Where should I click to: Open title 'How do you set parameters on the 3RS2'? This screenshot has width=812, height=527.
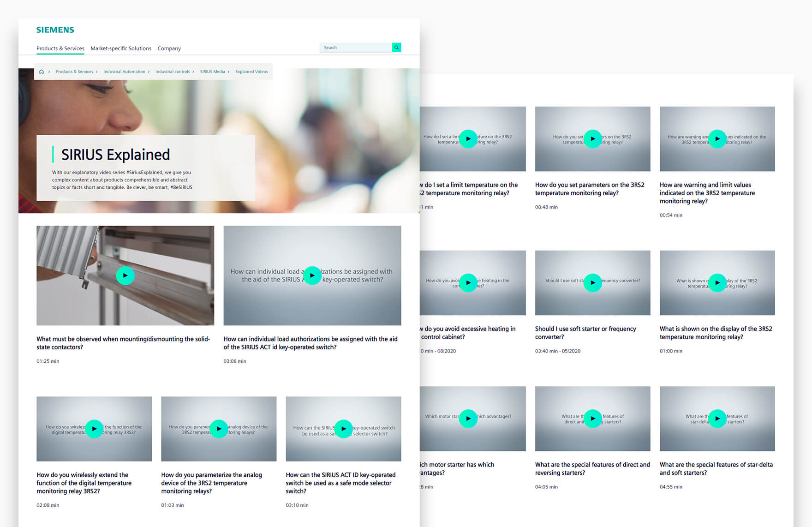click(x=590, y=189)
